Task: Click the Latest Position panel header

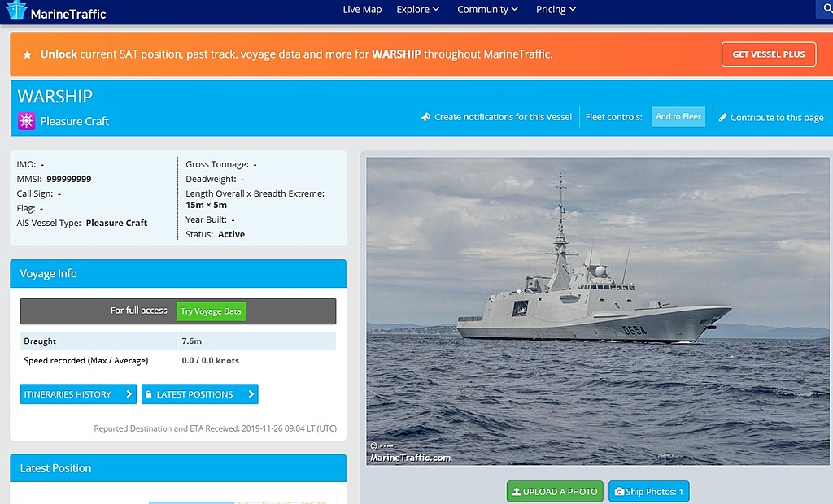Action: (x=178, y=468)
